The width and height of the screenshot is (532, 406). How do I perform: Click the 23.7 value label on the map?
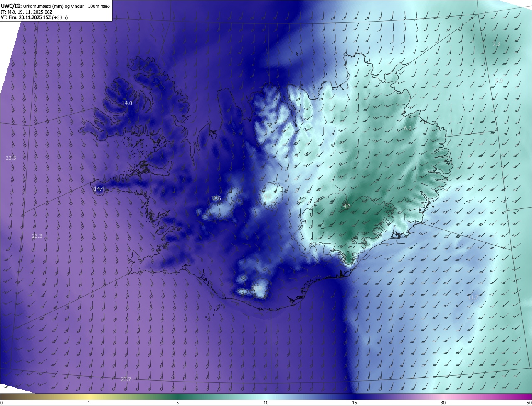pos(126,379)
